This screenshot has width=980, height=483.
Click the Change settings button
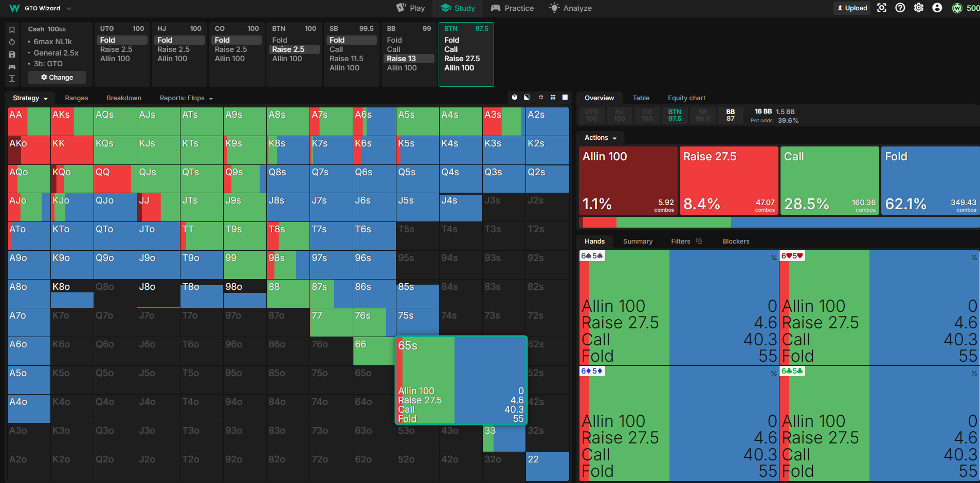57,78
